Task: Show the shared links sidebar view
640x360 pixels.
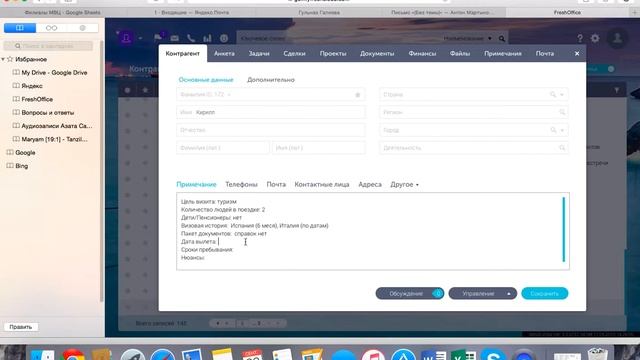Action: click(82, 28)
